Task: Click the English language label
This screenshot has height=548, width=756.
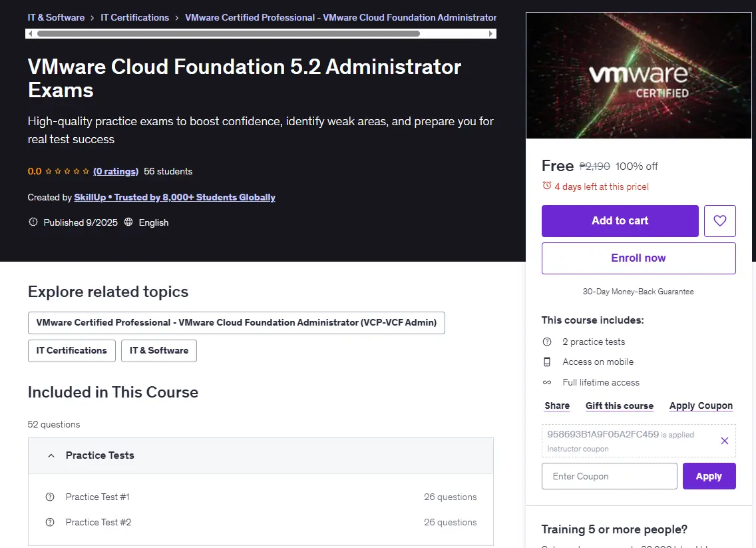Action: coord(153,222)
